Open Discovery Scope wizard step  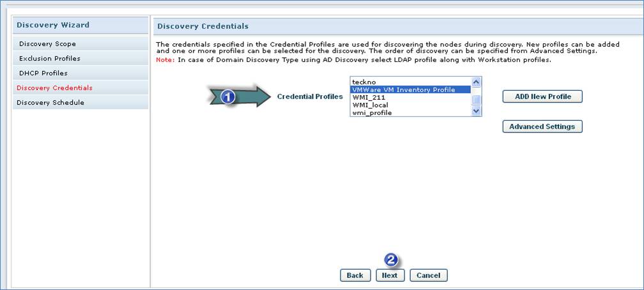47,44
